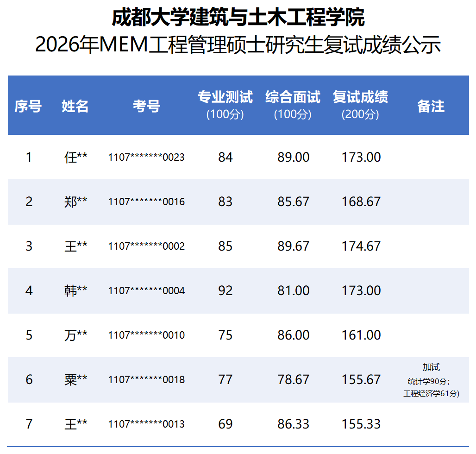The image size is (476, 454).
Task: Click score 174.67 in row 3
Action: coord(361,246)
